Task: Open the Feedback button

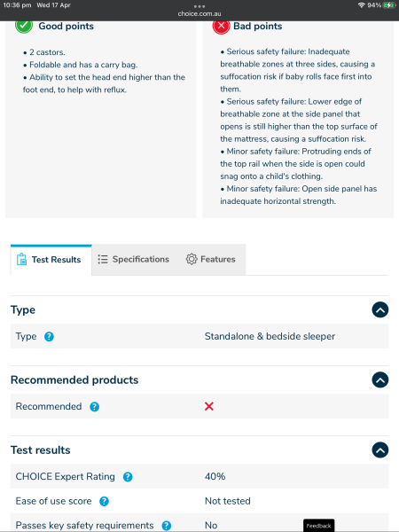Action: tap(318, 526)
